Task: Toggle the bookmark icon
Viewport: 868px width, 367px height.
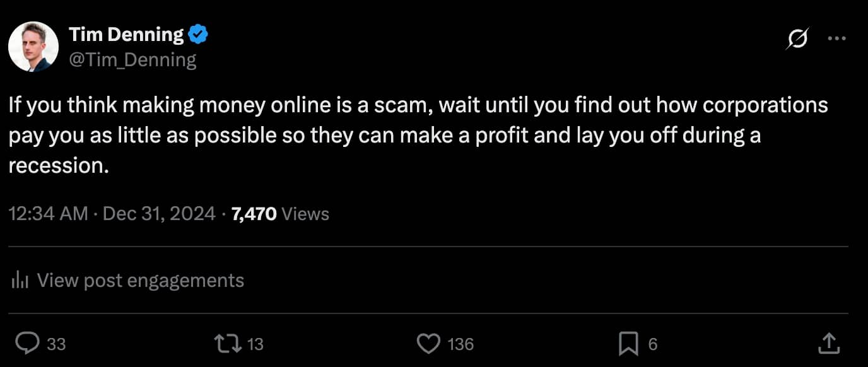Action: coord(628,343)
